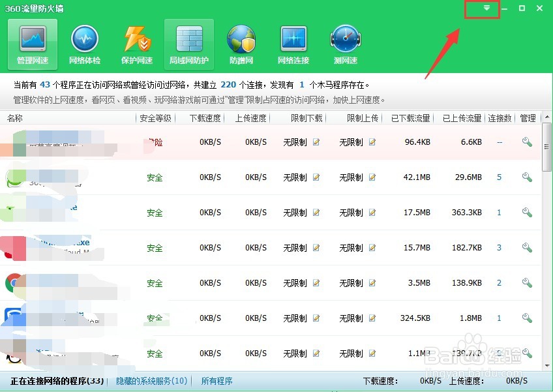Edit download limit for the 1.1MB row

[x=316, y=354]
